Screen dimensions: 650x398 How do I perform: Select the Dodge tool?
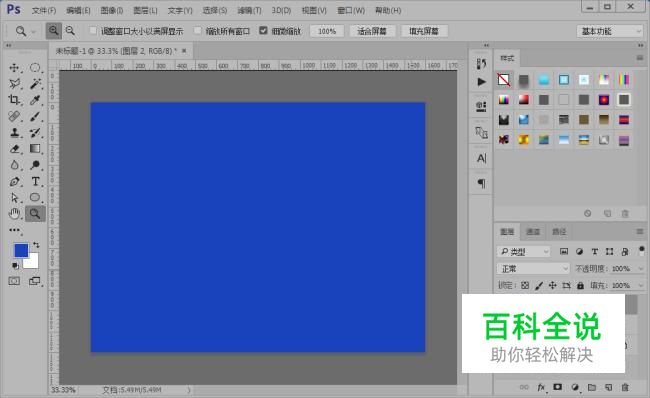[35, 165]
